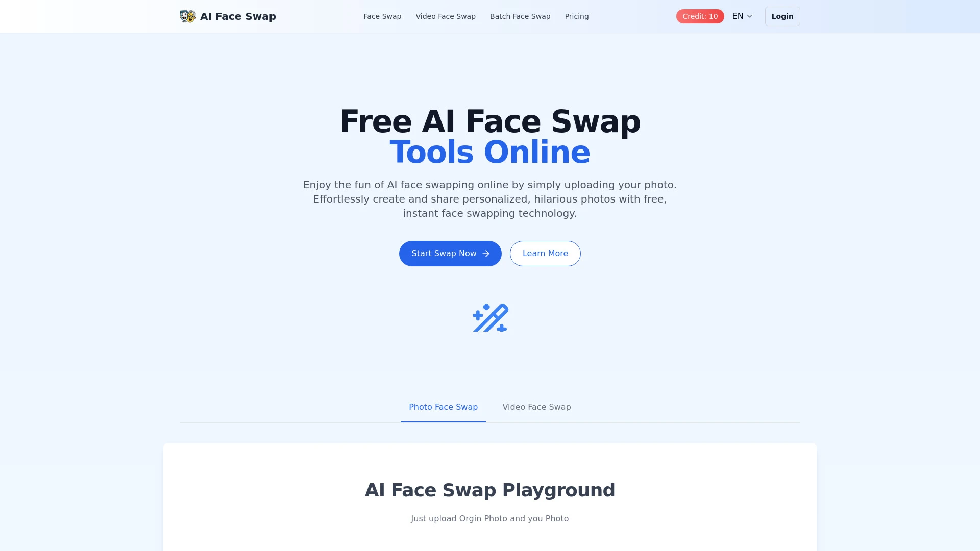This screenshot has width=980, height=551.
Task: Click the AI magic wand/sparkle icon
Action: (490, 317)
